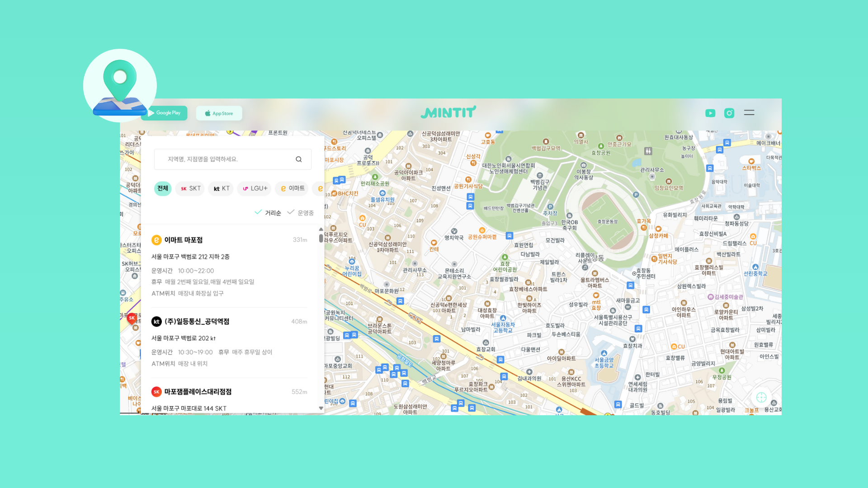Click the list scrollbar down arrow
868x488 pixels.
coord(321,408)
